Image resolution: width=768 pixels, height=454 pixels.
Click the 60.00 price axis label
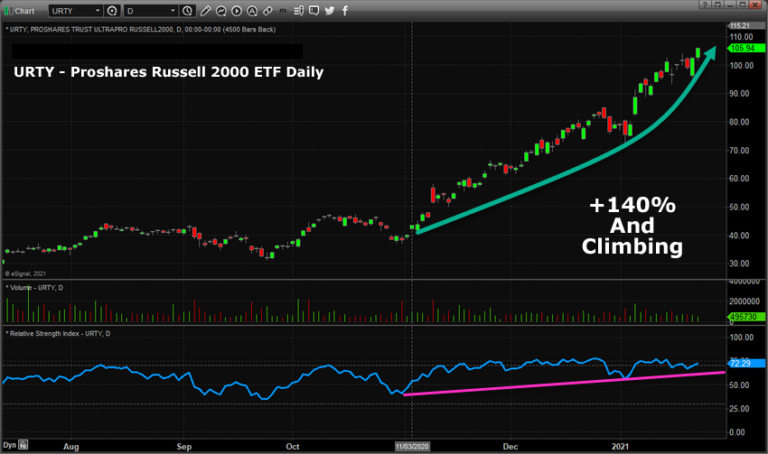[739, 178]
